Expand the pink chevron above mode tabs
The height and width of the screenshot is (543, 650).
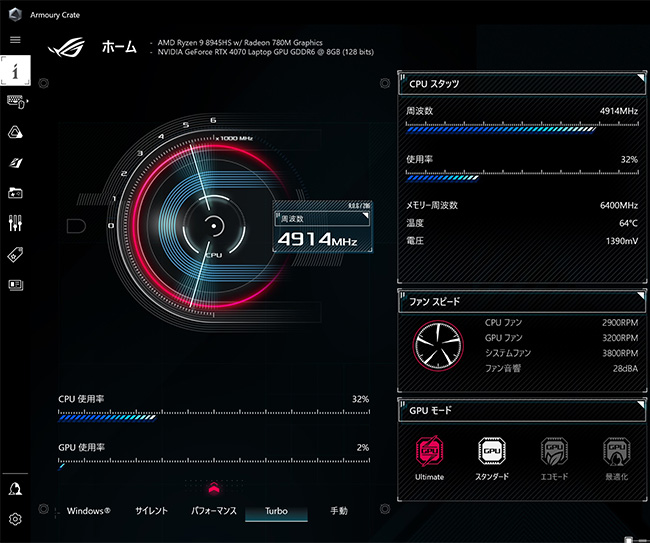coord(214,489)
